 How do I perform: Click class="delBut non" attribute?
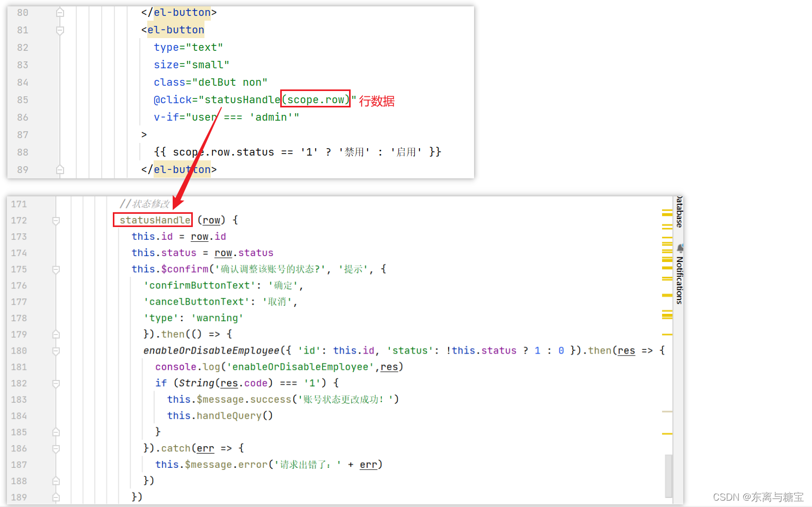[x=210, y=83]
